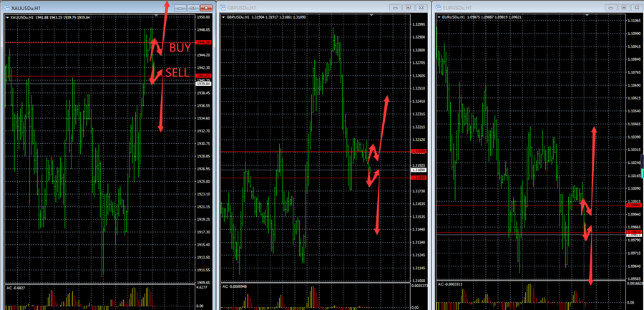Expand the trading panel arrow on EURUSD chart
644x310 pixels.
(439, 17)
